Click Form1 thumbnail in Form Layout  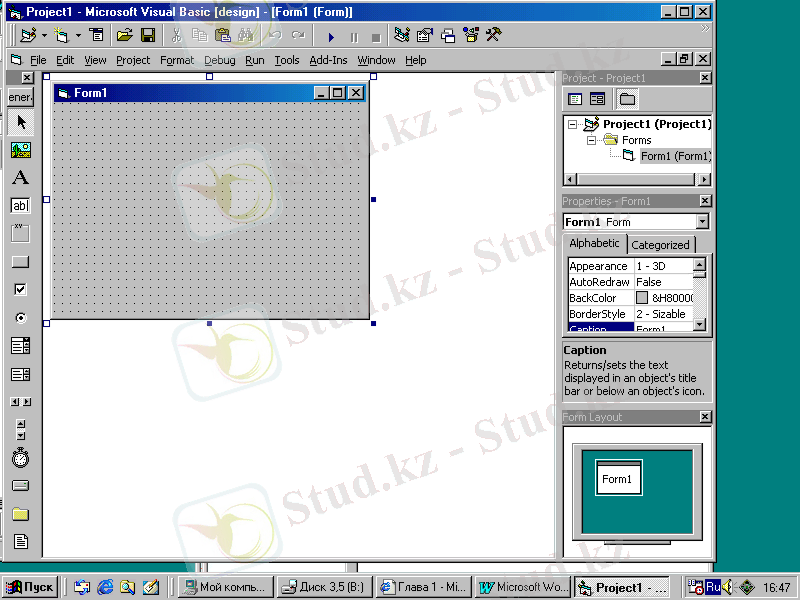pyautogui.click(x=618, y=478)
